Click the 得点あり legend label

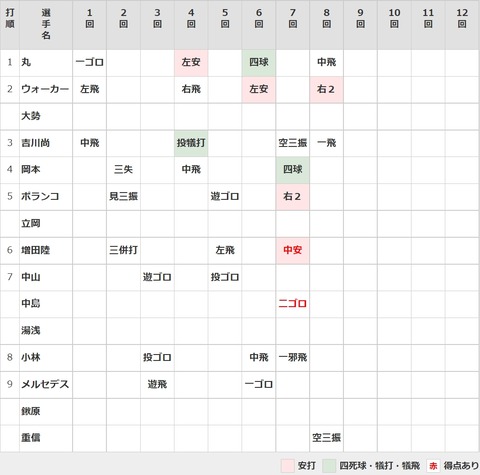(461, 465)
